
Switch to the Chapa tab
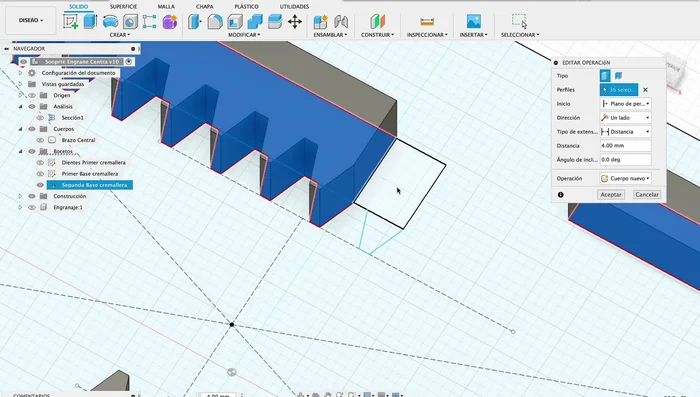pos(204,6)
